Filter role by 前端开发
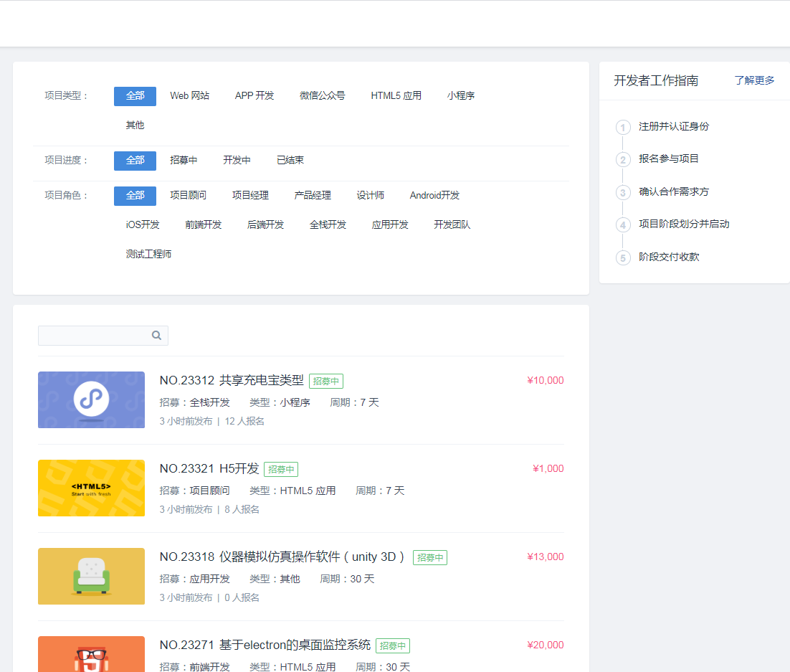This screenshot has width=790, height=672. click(204, 225)
